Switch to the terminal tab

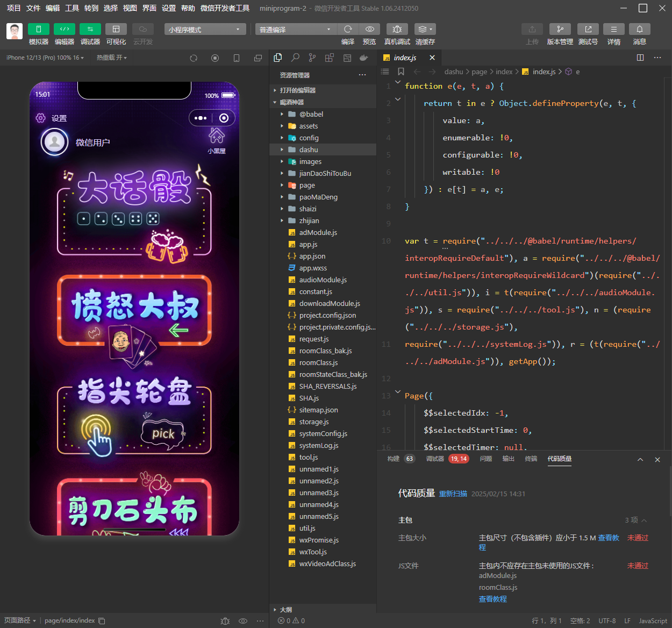pyautogui.click(x=531, y=459)
